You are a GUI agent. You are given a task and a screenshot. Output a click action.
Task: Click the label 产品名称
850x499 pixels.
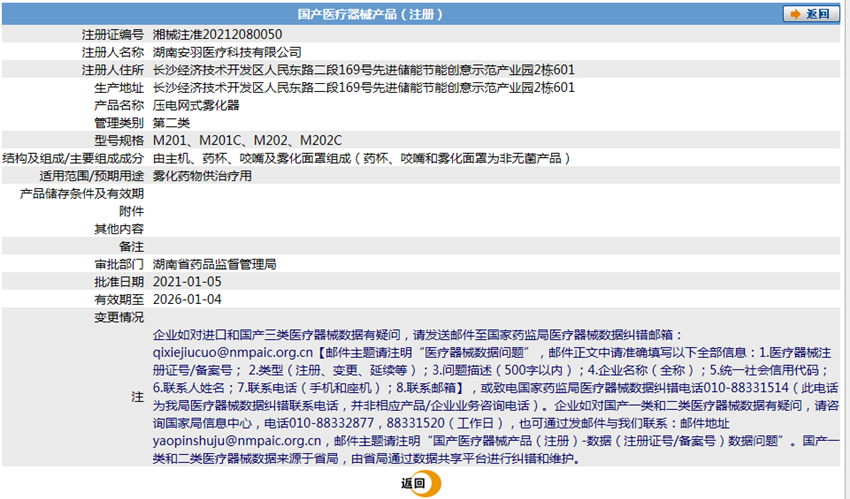pyautogui.click(x=119, y=105)
